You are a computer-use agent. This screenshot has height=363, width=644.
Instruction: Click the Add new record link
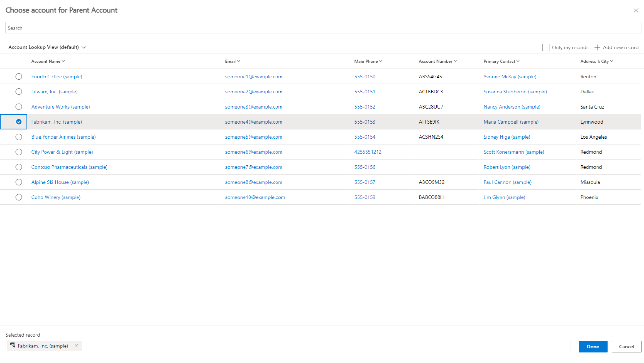point(617,47)
